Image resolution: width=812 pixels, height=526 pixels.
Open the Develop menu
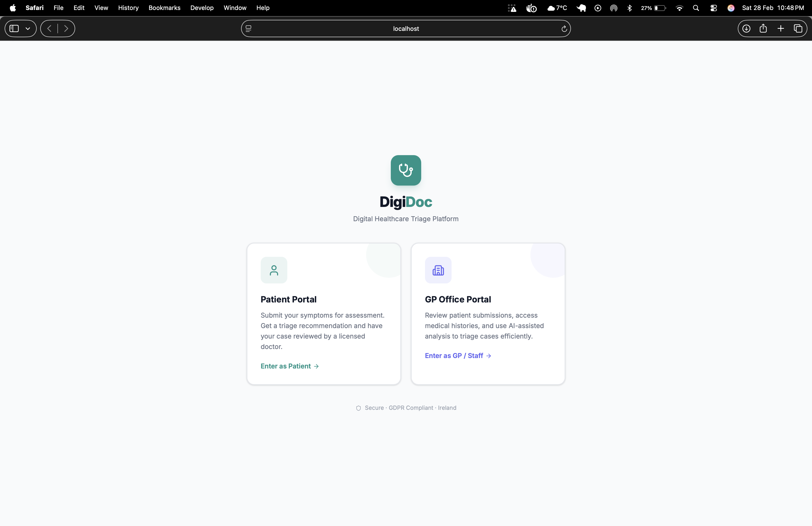(x=202, y=8)
